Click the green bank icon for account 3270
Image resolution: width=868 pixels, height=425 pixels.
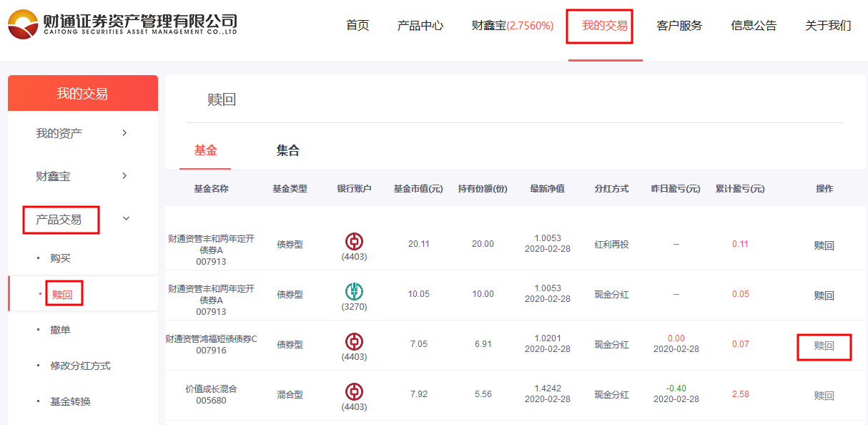354,291
